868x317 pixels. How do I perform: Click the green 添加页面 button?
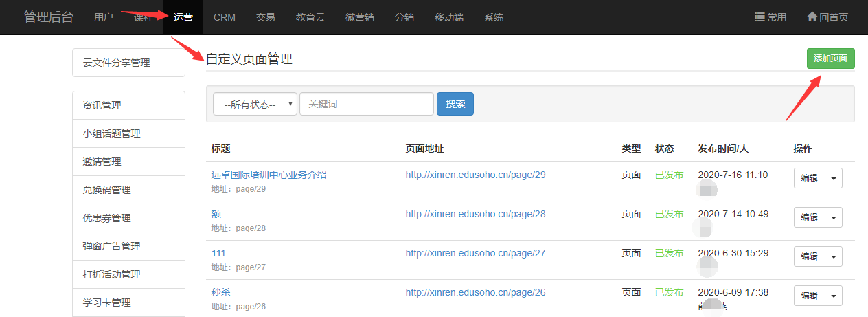pyautogui.click(x=830, y=58)
